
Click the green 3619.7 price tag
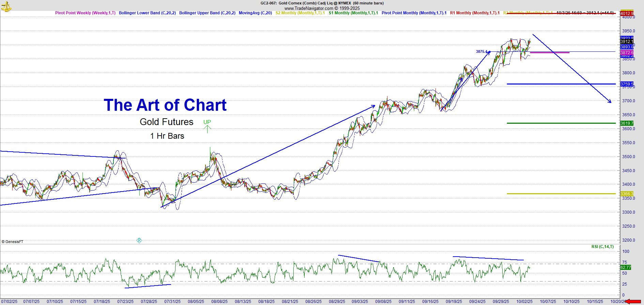coord(627,123)
